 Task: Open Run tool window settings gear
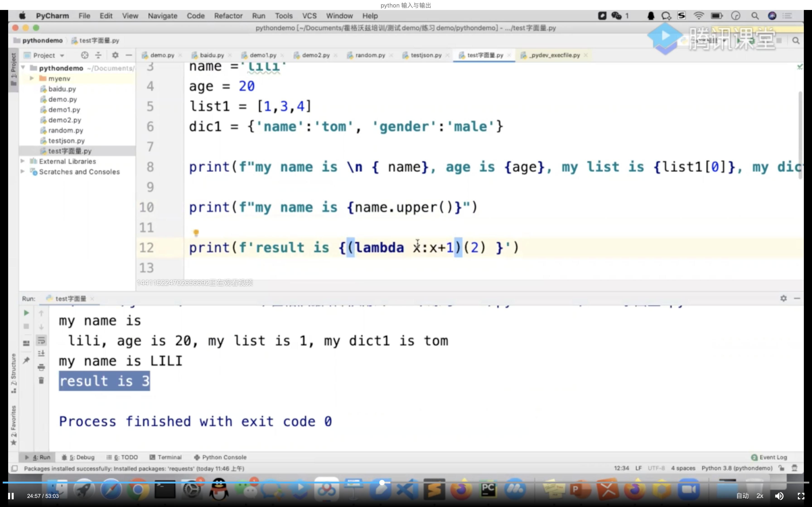click(x=783, y=299)
